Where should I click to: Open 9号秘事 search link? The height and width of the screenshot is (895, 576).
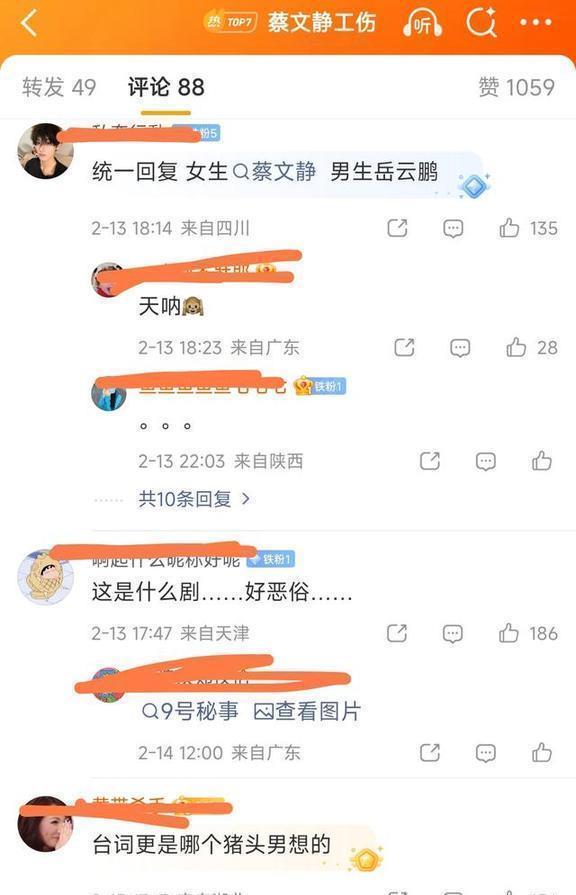coord(190,711)
